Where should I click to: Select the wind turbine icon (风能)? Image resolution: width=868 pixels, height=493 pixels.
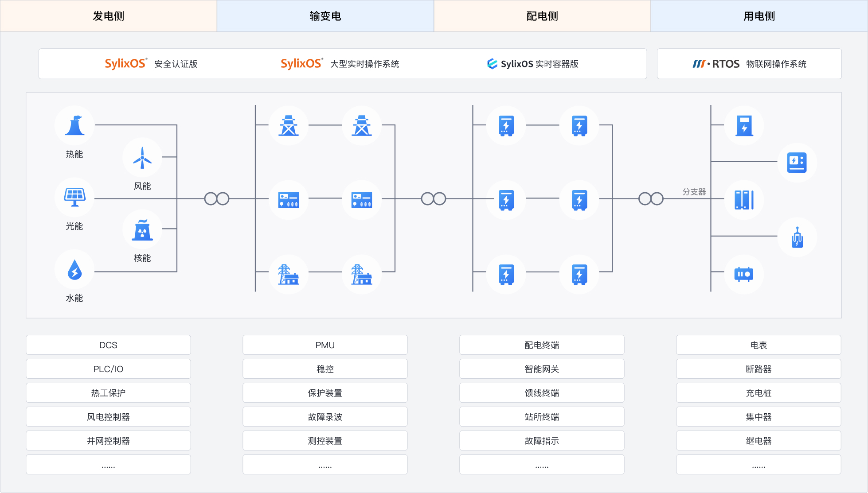point(142,157)
